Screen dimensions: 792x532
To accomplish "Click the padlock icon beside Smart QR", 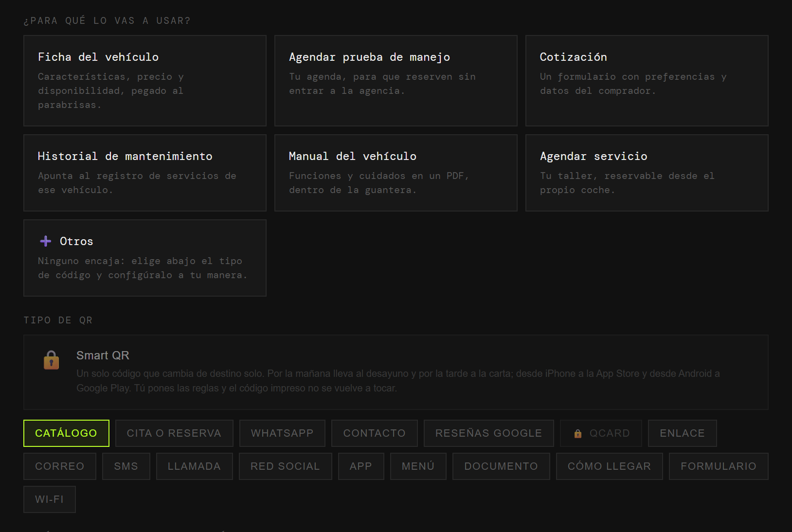I will (51, 360).
